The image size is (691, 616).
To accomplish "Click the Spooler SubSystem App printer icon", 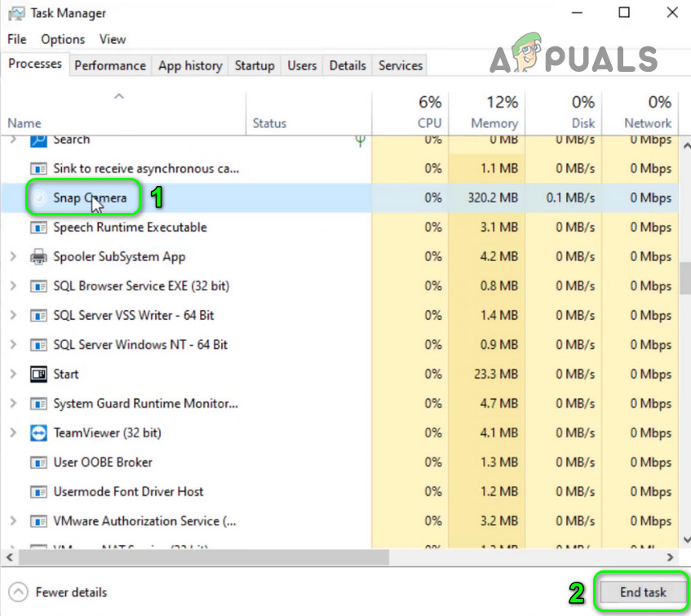I will (x=39, y=256).
